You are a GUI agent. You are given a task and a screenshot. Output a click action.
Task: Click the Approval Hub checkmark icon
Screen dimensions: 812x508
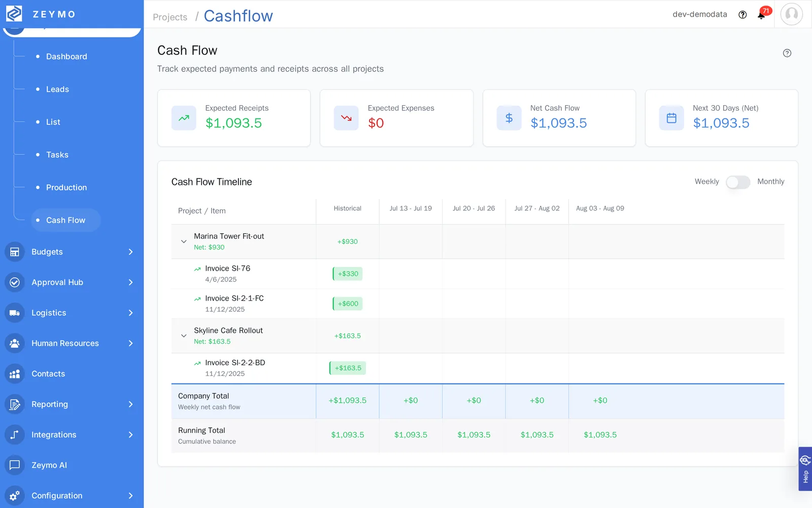point(15,282)
